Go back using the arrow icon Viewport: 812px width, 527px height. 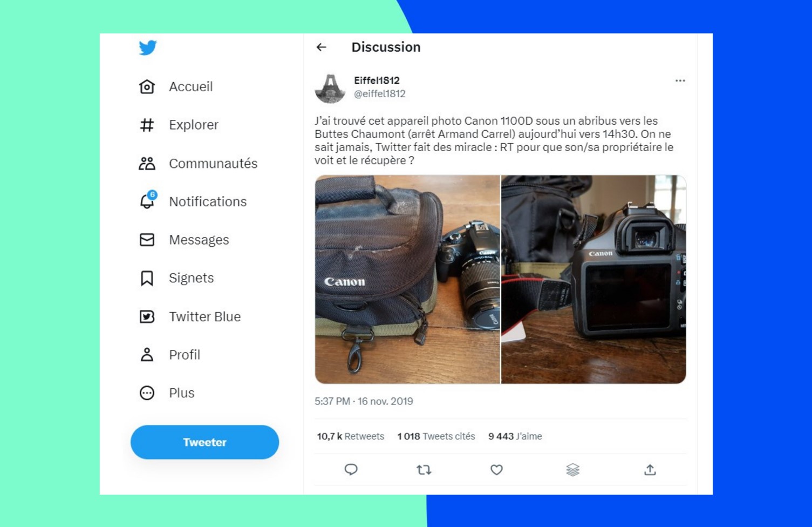[x=322, y=47]
